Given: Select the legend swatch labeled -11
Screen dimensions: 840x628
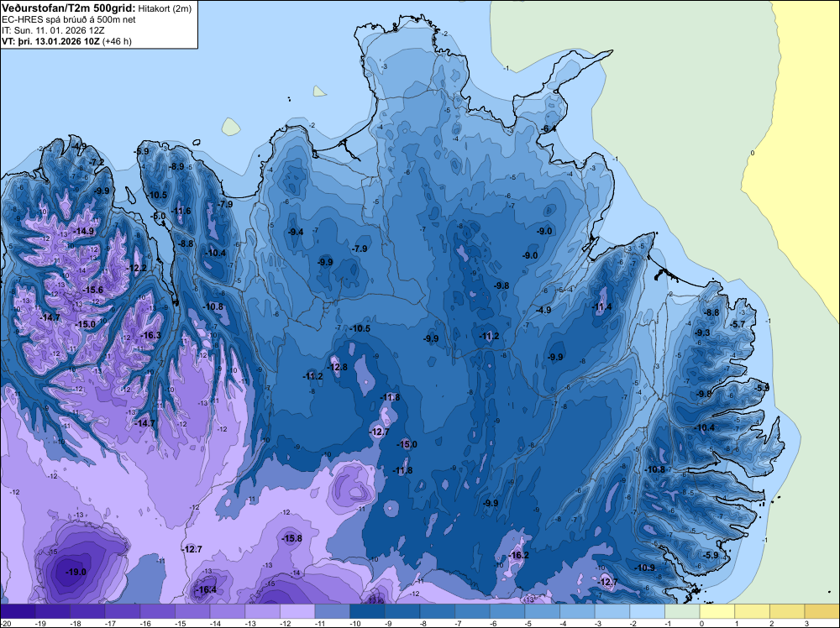Looking at the screenshot, I should [332, 611].
